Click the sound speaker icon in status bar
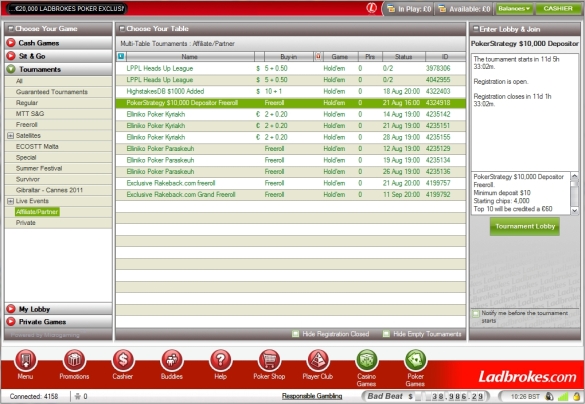585x404 pixels. 549,396
